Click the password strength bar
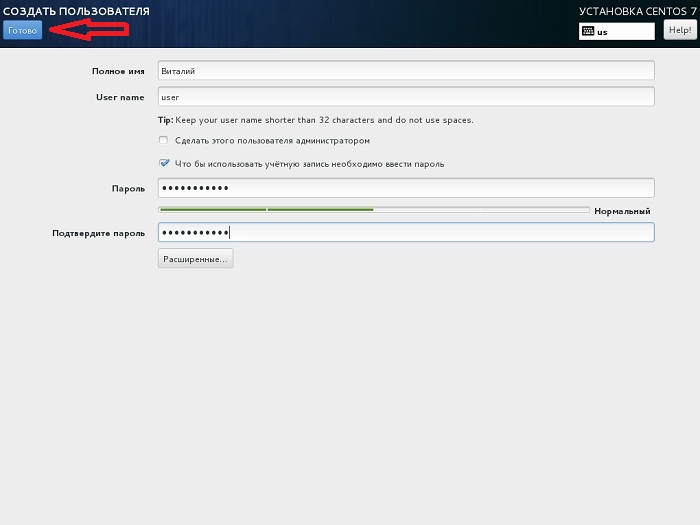700x525 pixels. click(374, 209)
